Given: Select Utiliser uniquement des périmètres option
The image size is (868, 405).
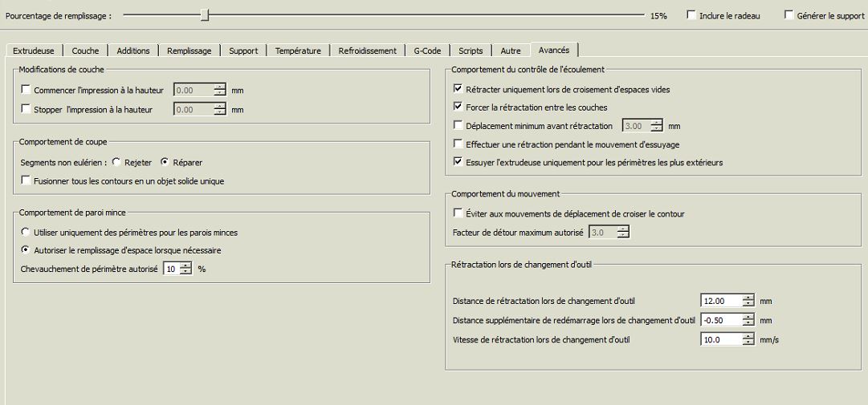Looking at the screenshot, I should (x=26, y=232).
